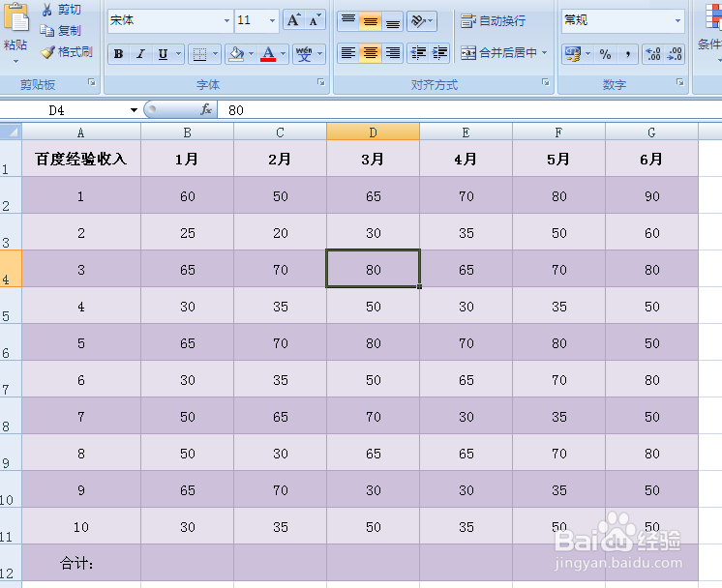The width and height of the screenshot is (722, 588).
Task: Open font dialog launcher
Action: [x=321, y=82]
